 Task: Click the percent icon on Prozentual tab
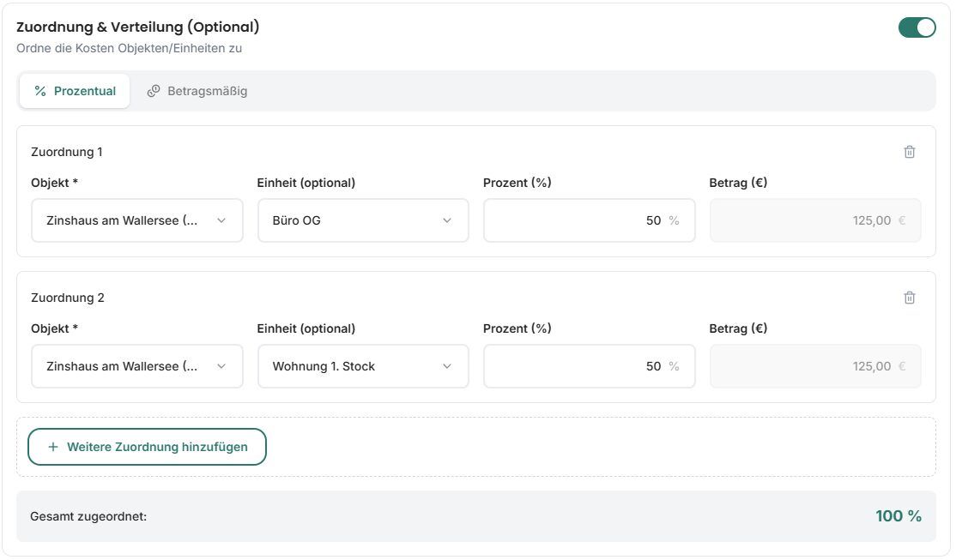[40, 91]
